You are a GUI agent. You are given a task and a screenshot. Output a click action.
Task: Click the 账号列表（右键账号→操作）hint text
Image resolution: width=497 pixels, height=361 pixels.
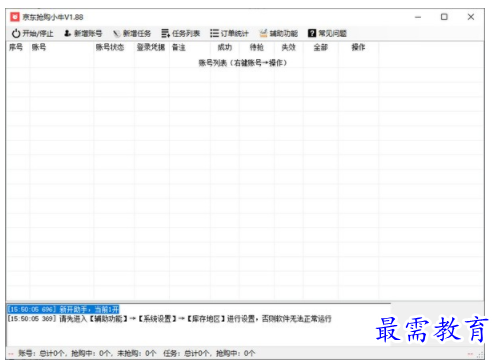point(243,63)
